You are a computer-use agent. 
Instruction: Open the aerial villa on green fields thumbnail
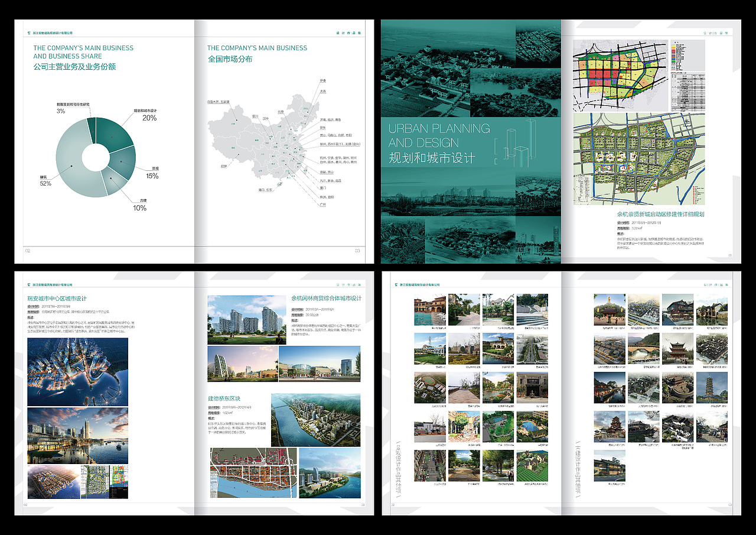[x=532, y=465]
